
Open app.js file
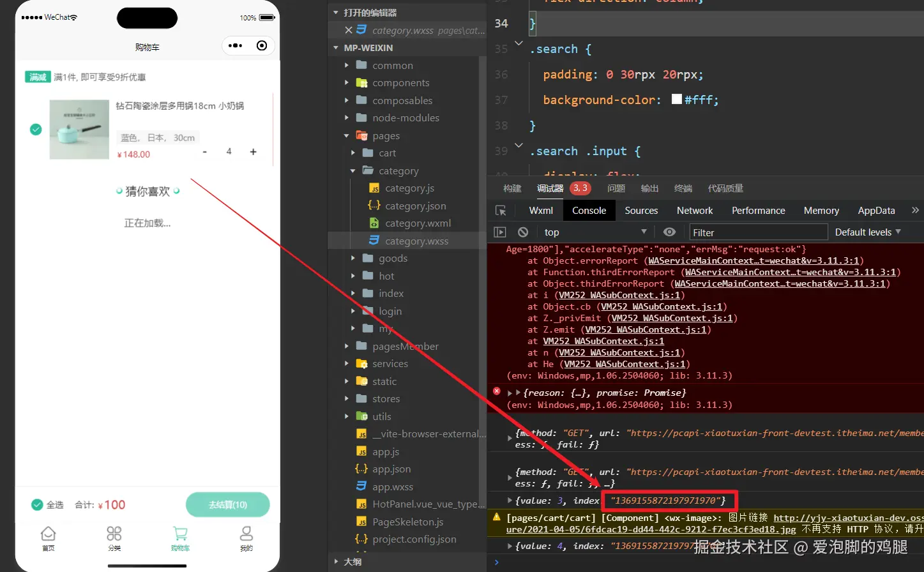(x=386, y=452)
